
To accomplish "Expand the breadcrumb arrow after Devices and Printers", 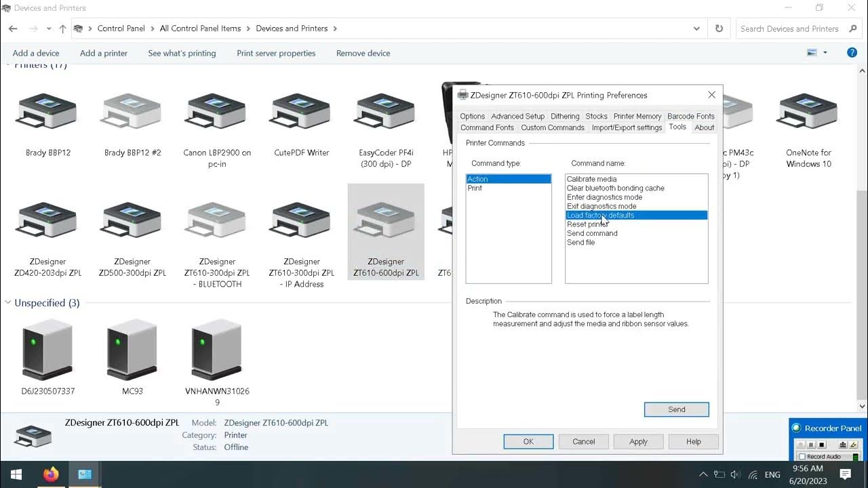I will point(335,28).
